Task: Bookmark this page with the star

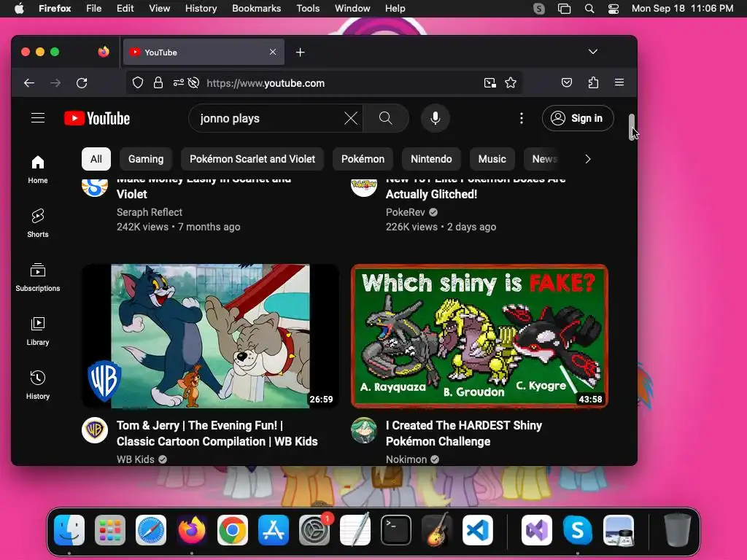Action: (511, 83)
